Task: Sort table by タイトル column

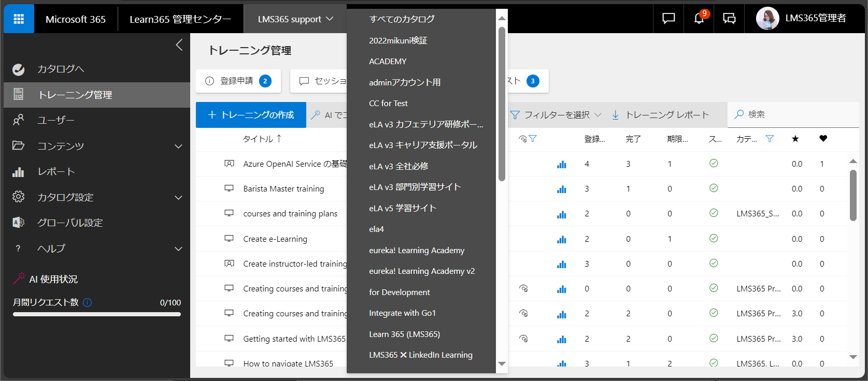Action: 262,139
